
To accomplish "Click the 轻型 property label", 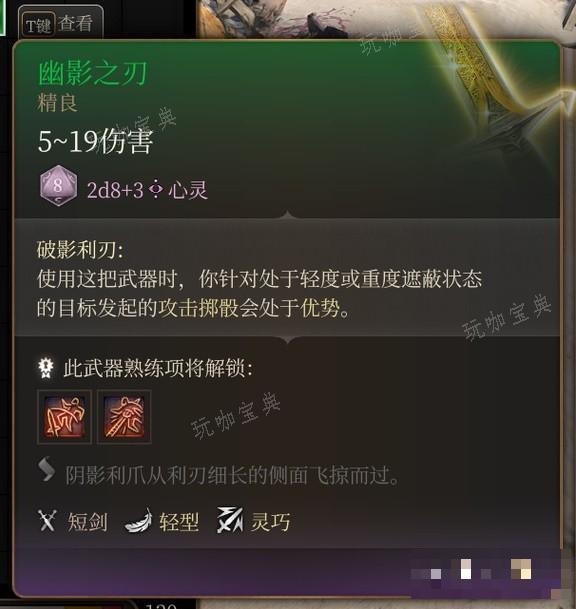I will click(x=179, y=522).
